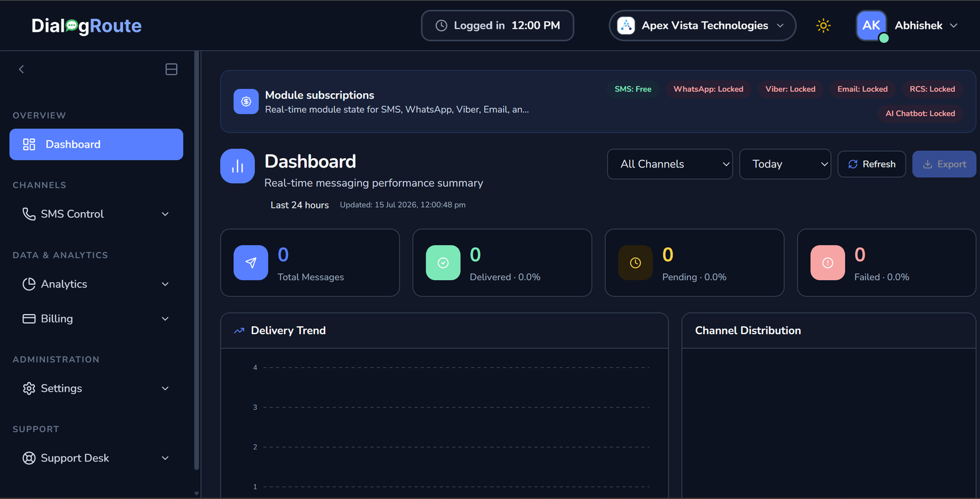Click the Module subscriptions dollar icon
The image size is (980, 499).
(246, 102)
